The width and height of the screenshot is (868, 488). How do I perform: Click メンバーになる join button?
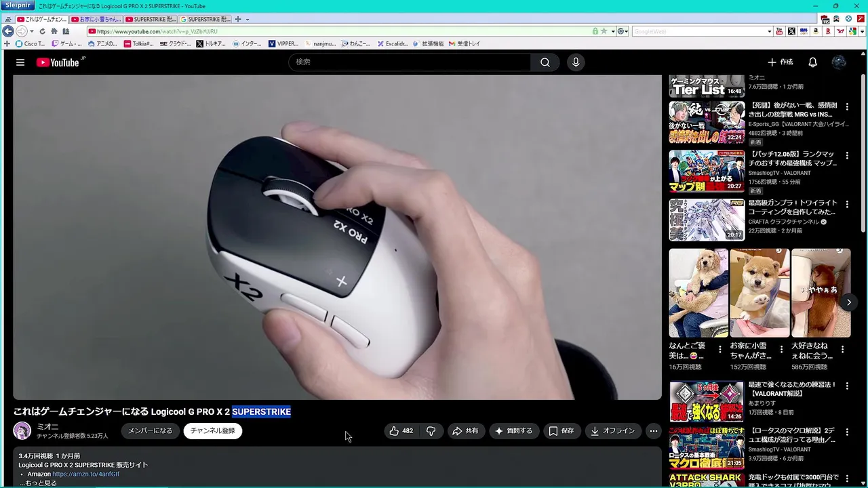(151, 431)
